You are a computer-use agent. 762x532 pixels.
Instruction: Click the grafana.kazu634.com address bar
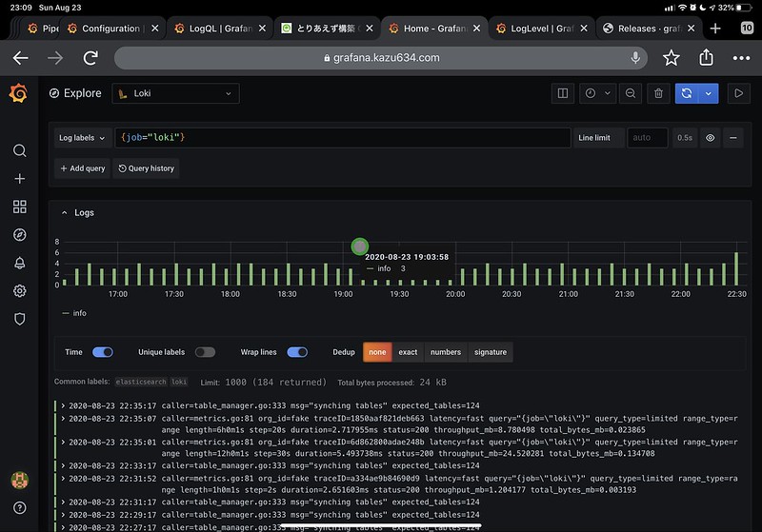pyautogui.click(x=381, y=58)
